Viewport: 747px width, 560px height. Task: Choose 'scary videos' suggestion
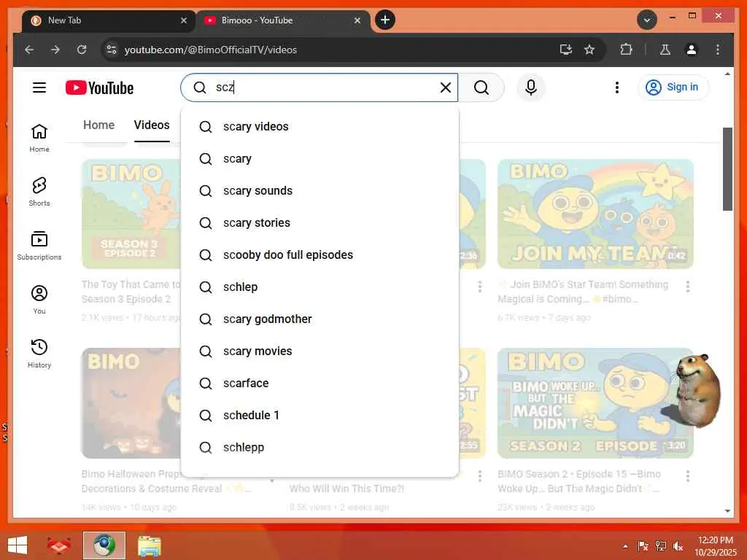320,127
